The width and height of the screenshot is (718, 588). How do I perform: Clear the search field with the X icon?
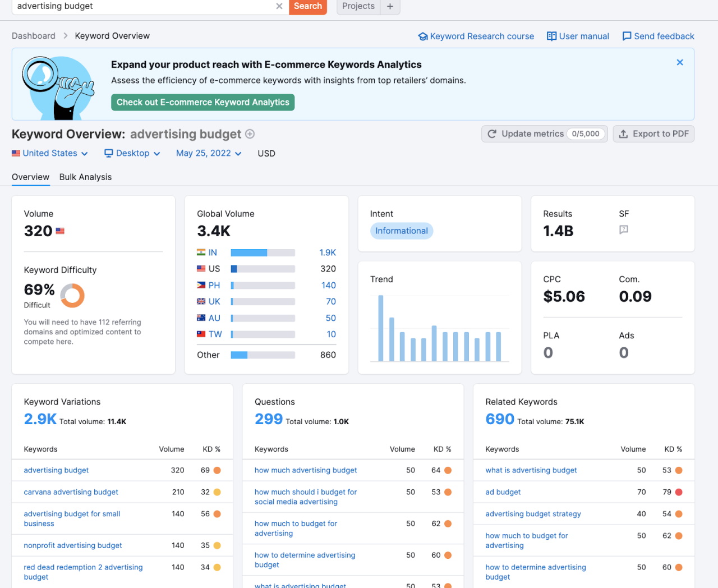(x=279, y=6)
